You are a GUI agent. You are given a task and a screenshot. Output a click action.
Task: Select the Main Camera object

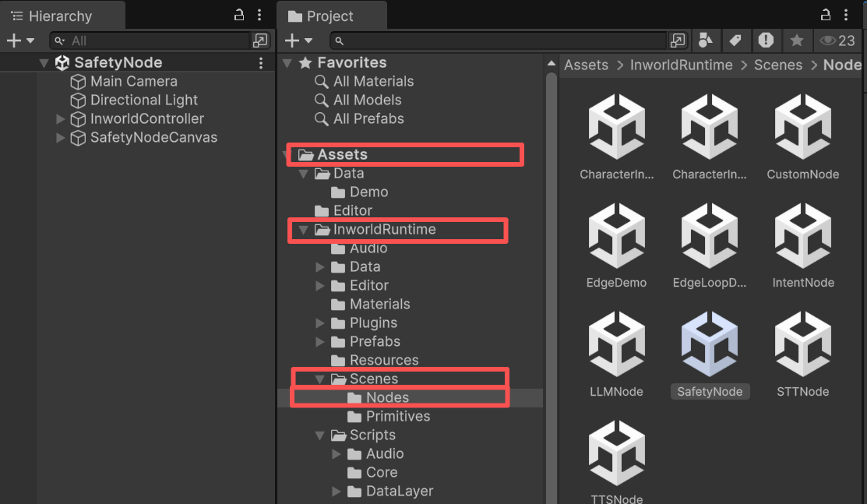(134, 81)
